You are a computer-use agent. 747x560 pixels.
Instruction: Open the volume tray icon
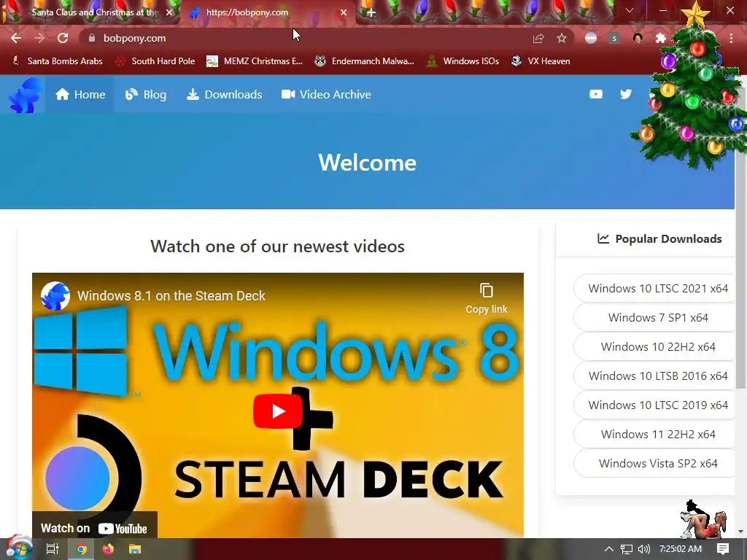coord(643,549)
